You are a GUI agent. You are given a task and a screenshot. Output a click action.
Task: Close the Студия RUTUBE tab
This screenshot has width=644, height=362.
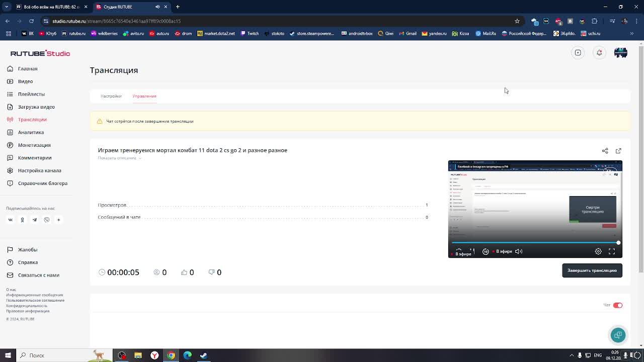[166, 7]
